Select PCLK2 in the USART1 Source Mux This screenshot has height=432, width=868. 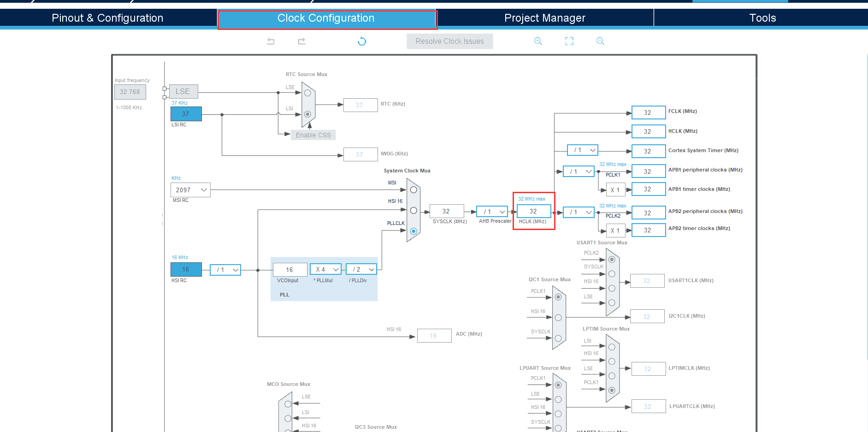(612, 260)
